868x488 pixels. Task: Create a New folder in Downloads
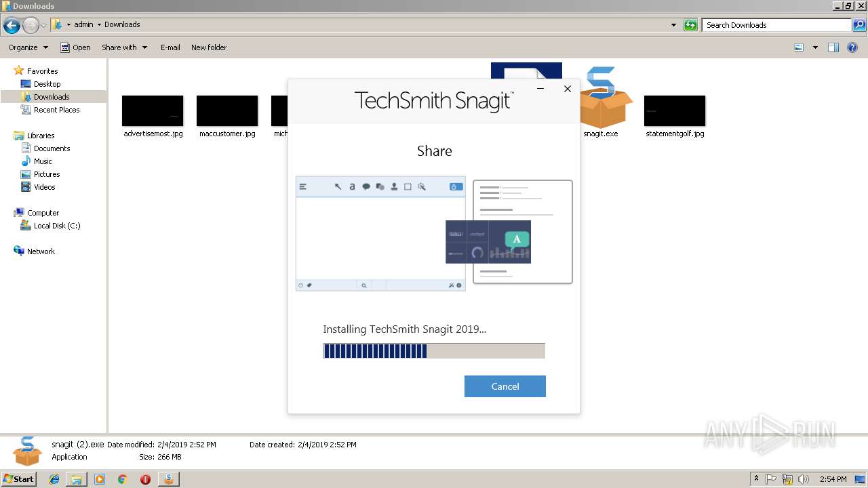(209, 47)
